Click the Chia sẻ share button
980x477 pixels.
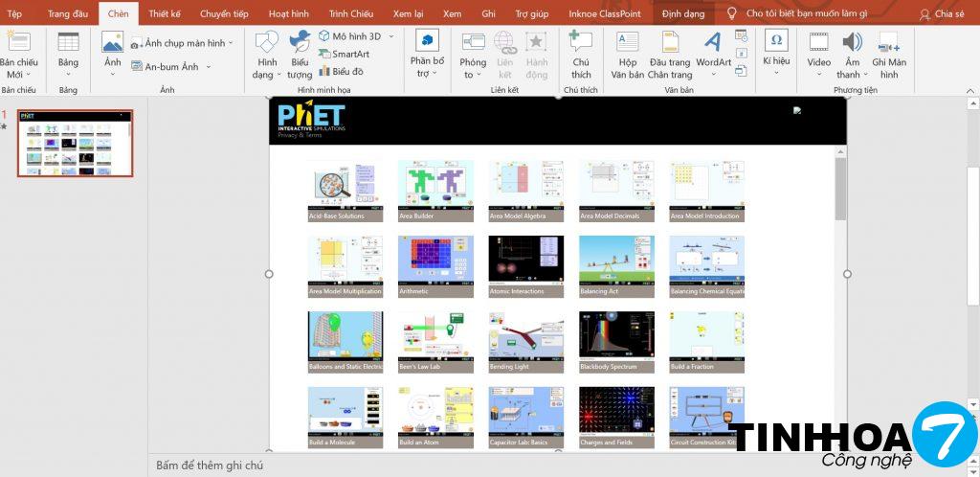(942, 13)
